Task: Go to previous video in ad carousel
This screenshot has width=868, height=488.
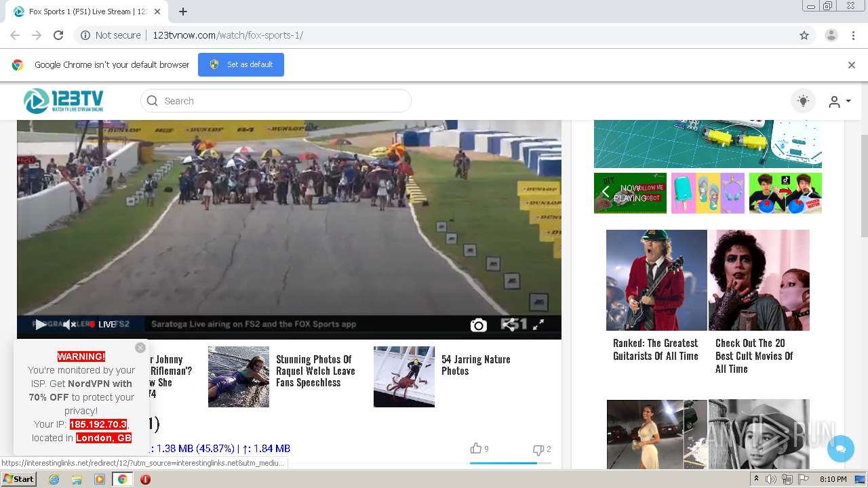Action: 606,192
